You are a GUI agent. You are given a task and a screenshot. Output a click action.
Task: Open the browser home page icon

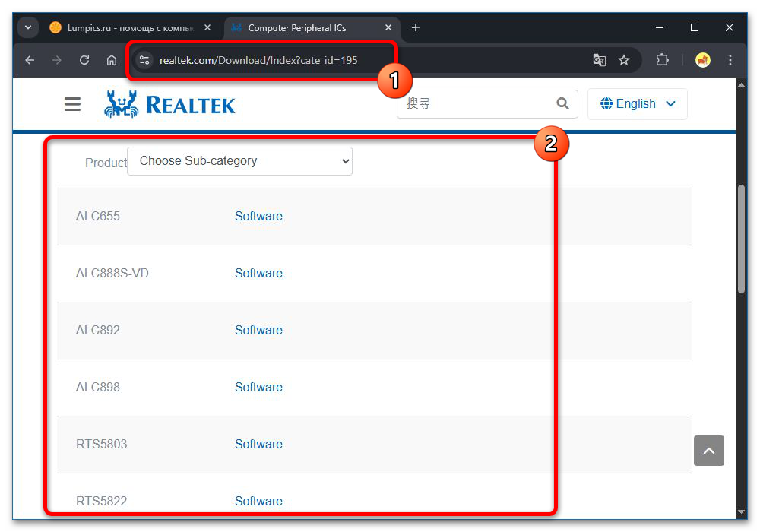(x=112, y=60)
